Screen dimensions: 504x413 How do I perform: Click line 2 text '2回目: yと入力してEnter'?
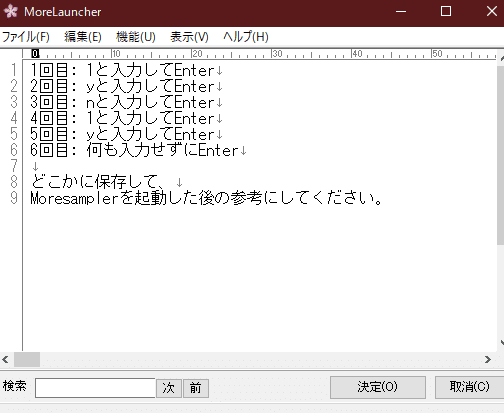pos(122,86)
